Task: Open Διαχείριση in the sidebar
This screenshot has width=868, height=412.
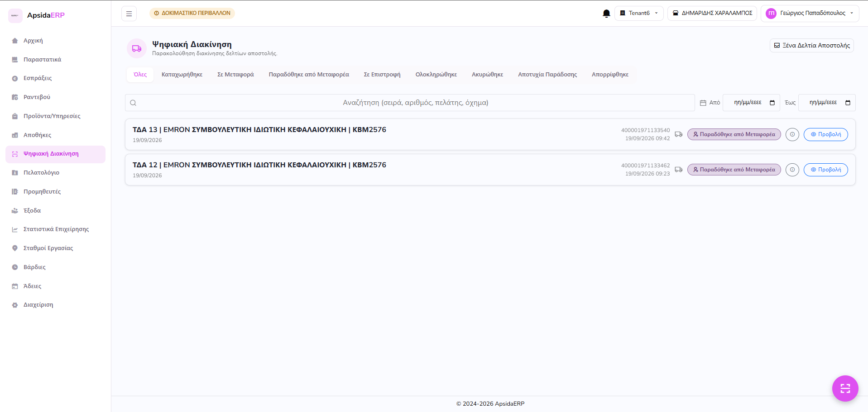Action: [x=55, y=305]
